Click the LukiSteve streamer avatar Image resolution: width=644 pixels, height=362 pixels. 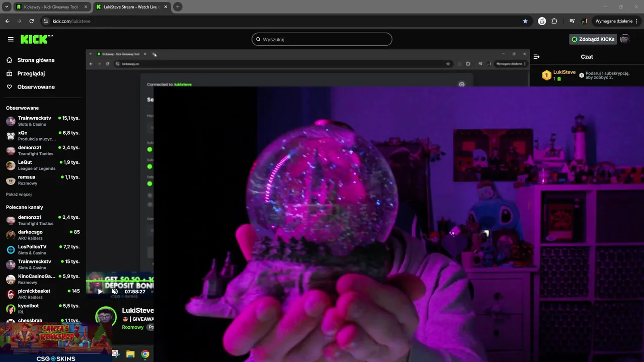point(106,317)
